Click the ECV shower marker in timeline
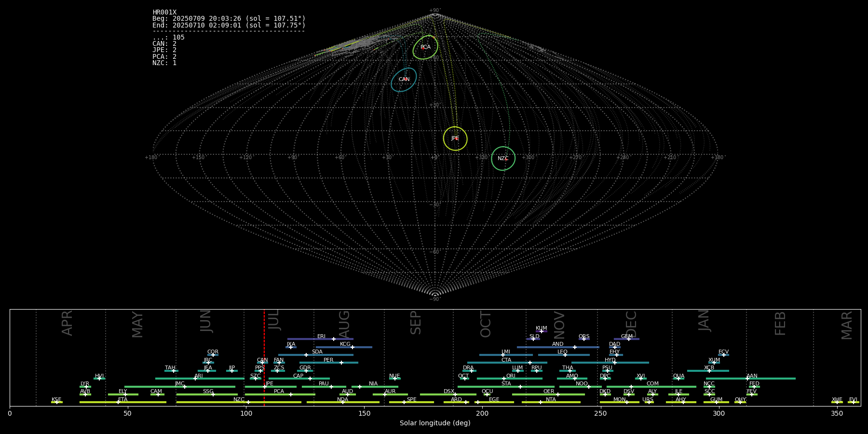 click(723, 355)
